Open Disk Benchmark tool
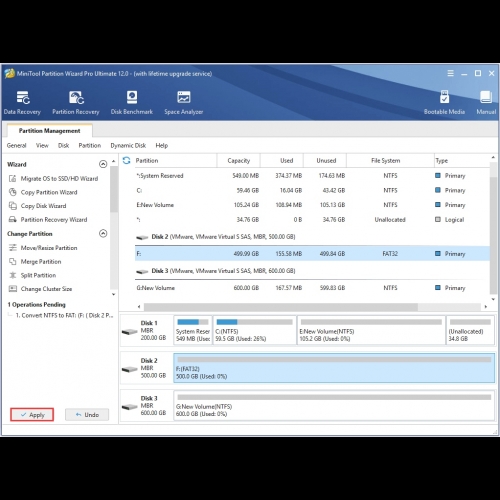Viewport: 500px width, 500px height. (132, 103)
